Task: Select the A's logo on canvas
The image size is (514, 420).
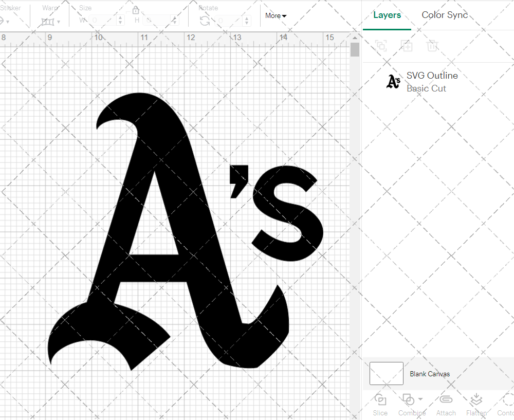Action: tap(186, 231)
